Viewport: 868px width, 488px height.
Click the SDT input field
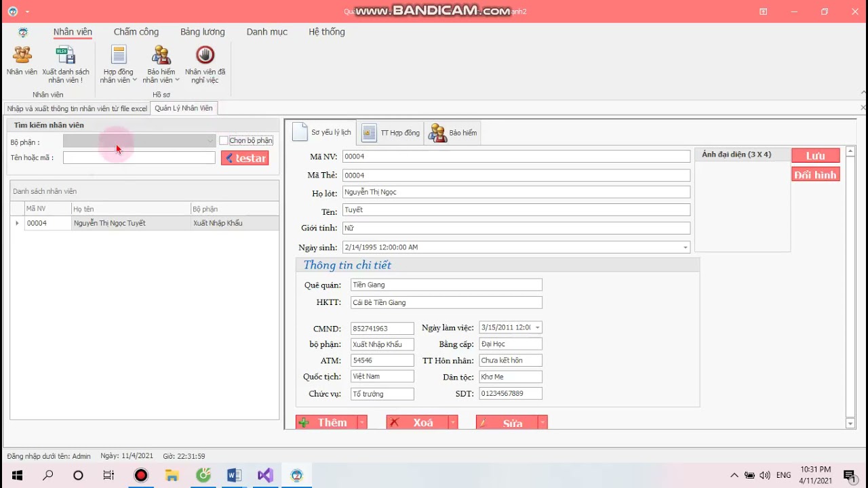tap(511, 393)
